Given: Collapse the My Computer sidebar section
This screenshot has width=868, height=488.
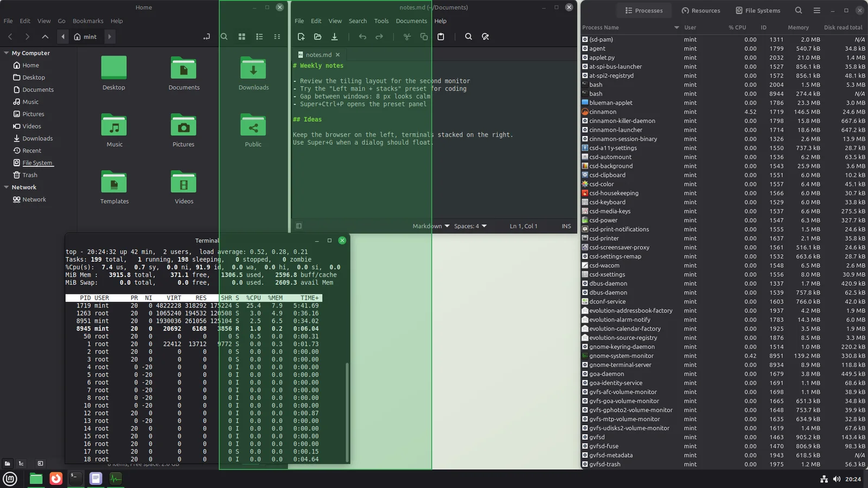Looking at the screenshot, I should tap(7, 53).
